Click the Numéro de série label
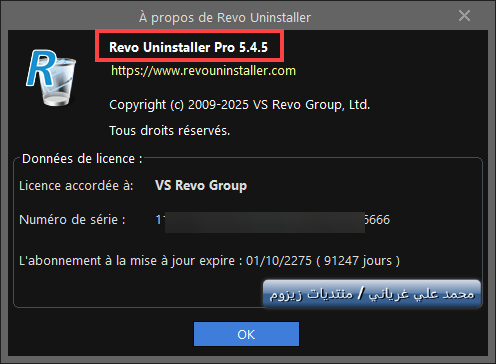496x364 pixels. [x=72, y=220]
